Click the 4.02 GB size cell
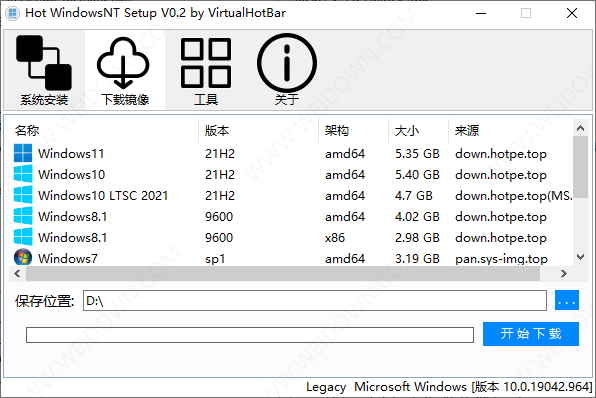The image size is (596, 398). 417,216
